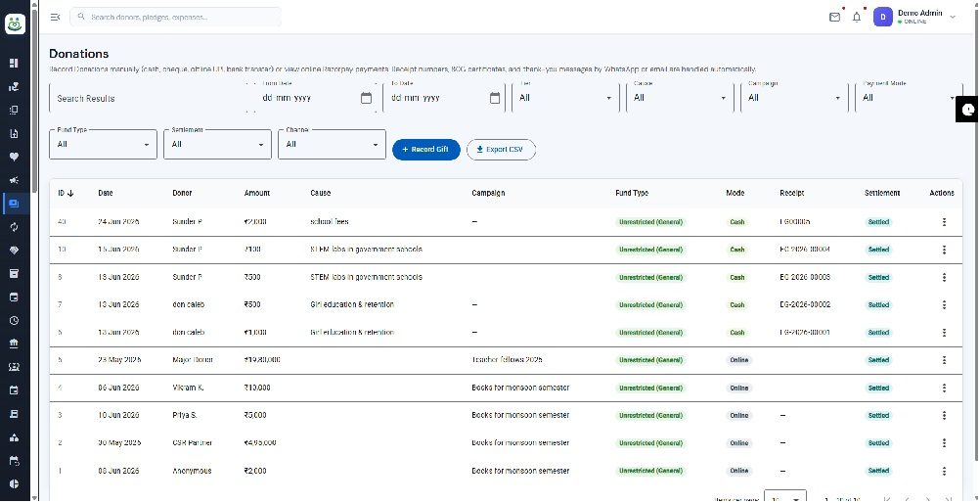Click the Demo Admin avatar

coord(882,17)
